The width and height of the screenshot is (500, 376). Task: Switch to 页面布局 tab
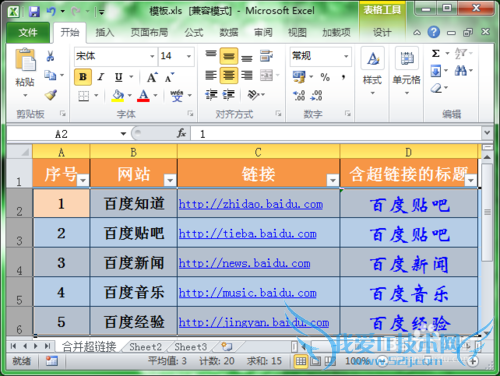pyautogui.click(x=149, y=33)
